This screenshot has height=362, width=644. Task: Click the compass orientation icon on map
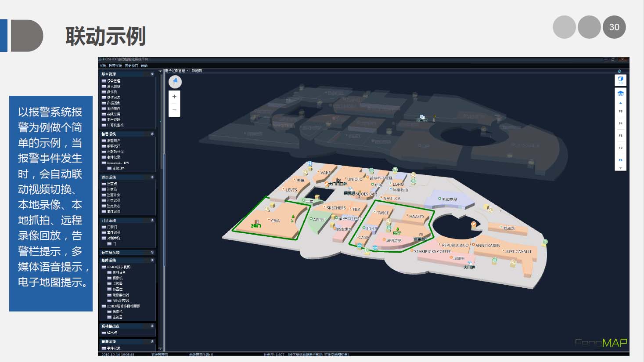(175, 82)
